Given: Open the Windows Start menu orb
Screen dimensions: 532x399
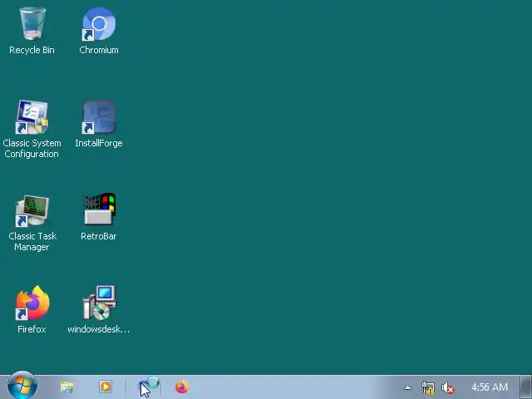Looking at the screenshot, I should (x=22, y=386).
